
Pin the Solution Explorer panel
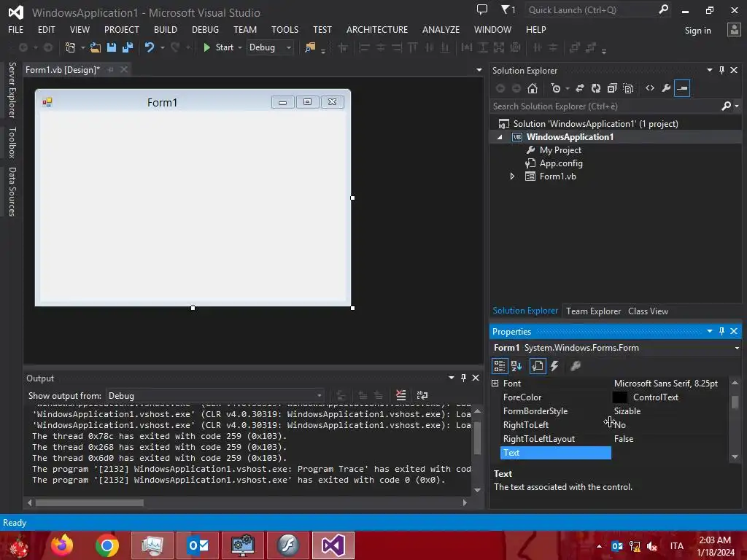(721, 70)
